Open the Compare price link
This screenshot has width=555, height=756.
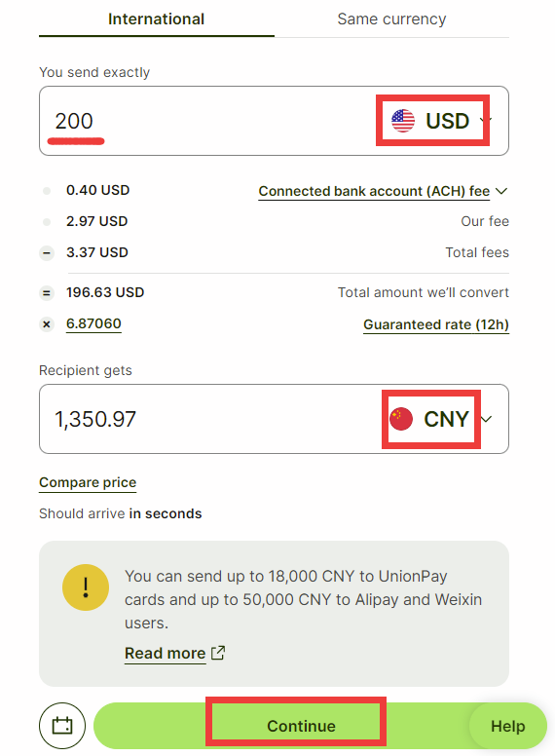pyautogui.click(x=88, y=482)
